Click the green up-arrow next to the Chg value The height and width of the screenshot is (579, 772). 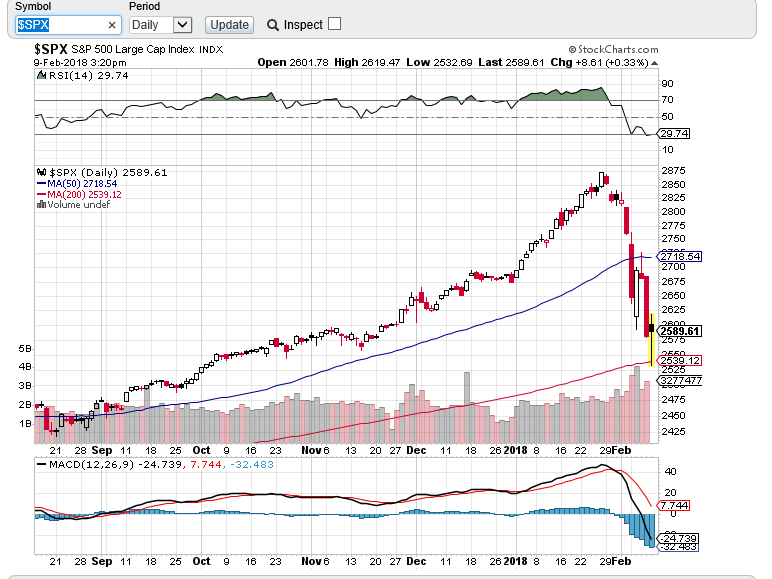pos(654,63)
